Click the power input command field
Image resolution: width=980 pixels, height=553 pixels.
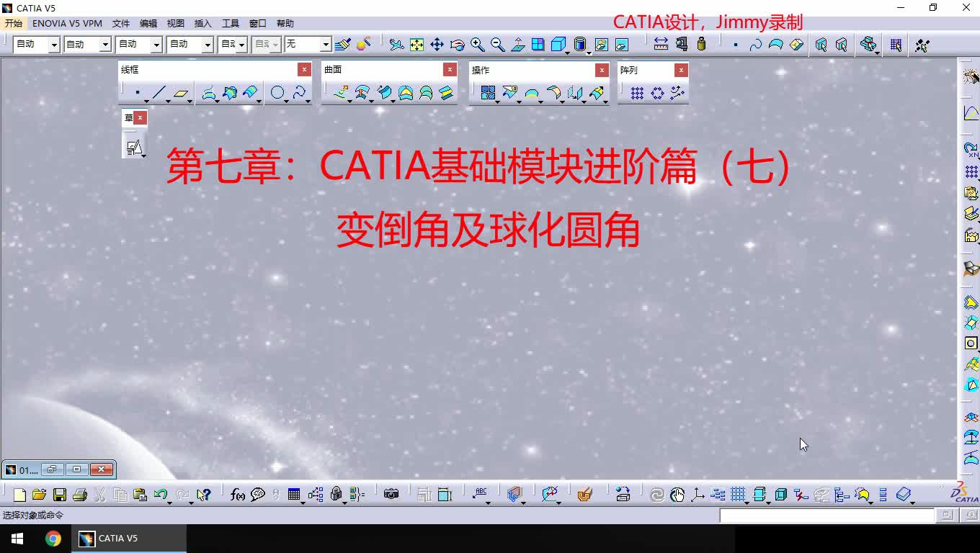827,516
